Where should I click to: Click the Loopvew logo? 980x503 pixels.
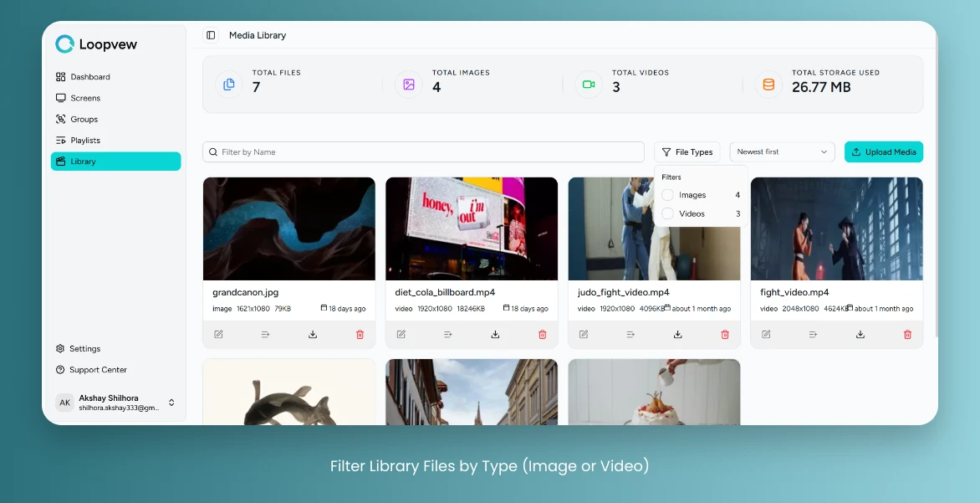[x=96, y=44]
